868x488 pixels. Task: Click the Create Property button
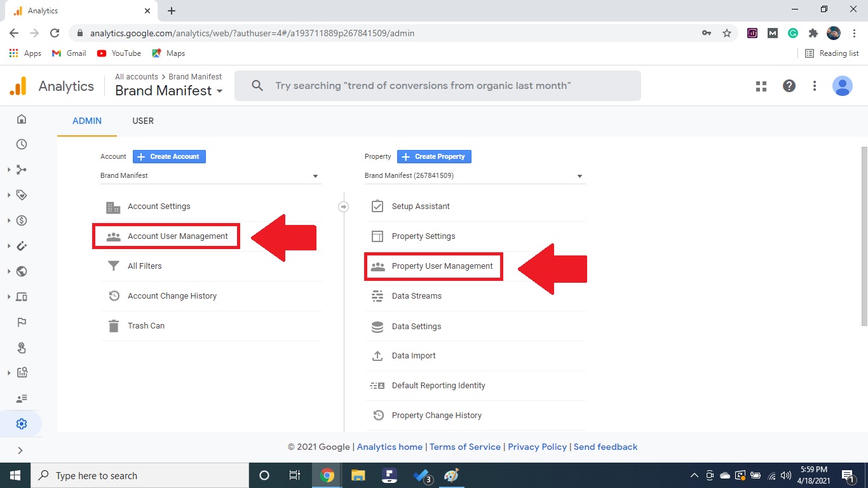point(434,156)
